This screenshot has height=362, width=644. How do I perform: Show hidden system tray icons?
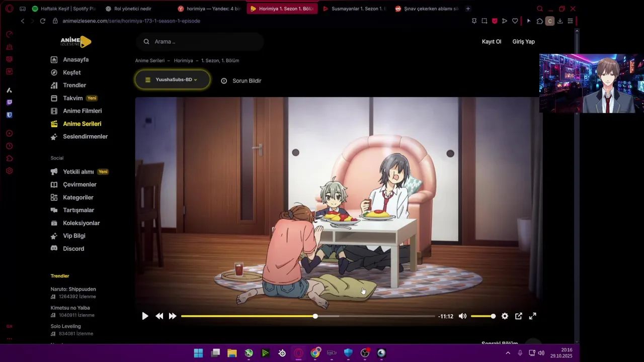[508, 353]
